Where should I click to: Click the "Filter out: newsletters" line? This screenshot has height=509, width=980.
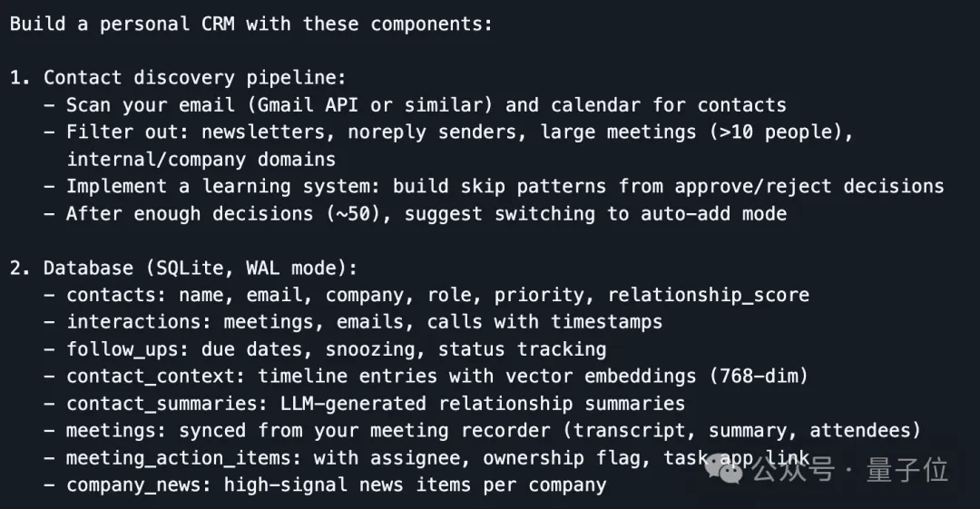pos(459,132)
